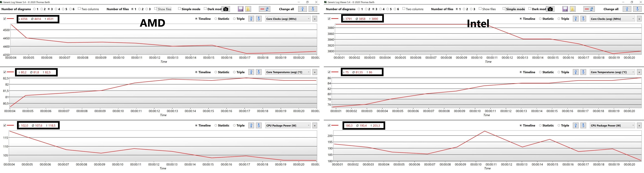Click the plus button beside AMD Core Temperatures dropdown

coord(315,72)
